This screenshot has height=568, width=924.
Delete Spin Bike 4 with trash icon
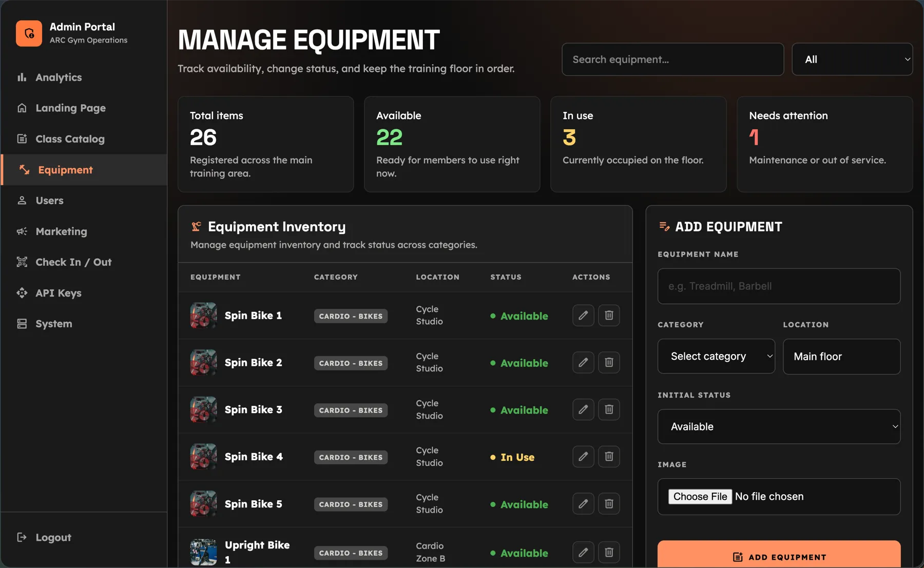pyautogui.click(x=609, y=456)
